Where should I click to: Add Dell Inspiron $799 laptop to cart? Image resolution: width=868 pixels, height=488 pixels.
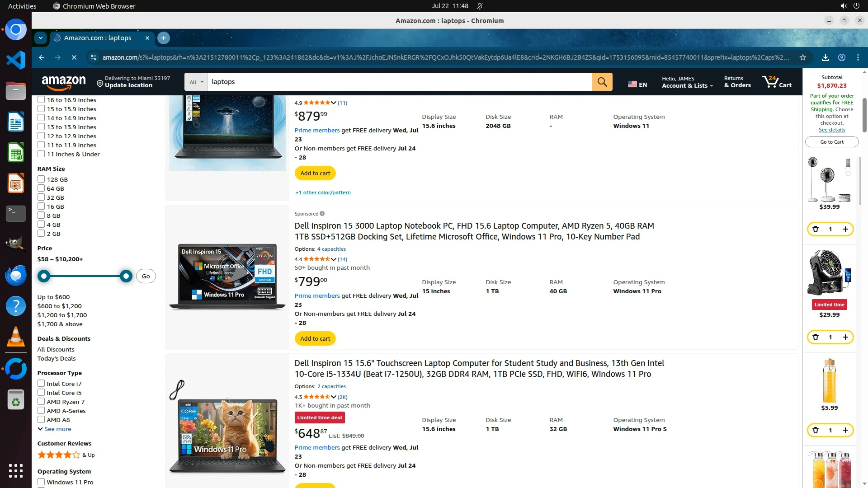coord(315,338)
